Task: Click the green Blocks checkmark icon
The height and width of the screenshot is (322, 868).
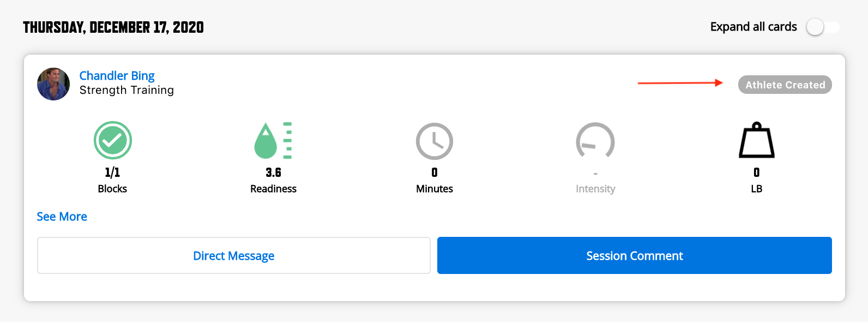Action: (113, 140)
